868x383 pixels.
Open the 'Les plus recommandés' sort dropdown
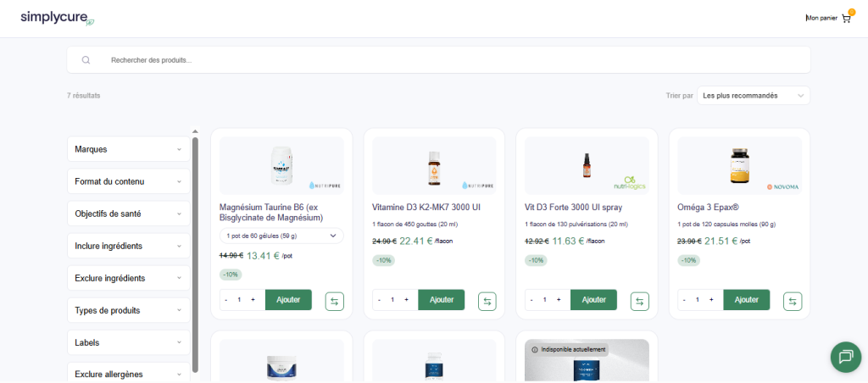pyautogui.click(x=753, y=96)
